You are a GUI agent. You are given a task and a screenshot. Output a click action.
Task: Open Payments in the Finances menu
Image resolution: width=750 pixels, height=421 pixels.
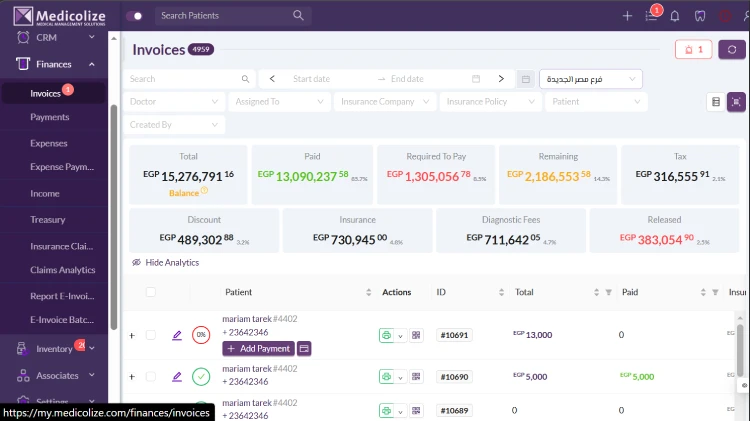tap(50, 117)
